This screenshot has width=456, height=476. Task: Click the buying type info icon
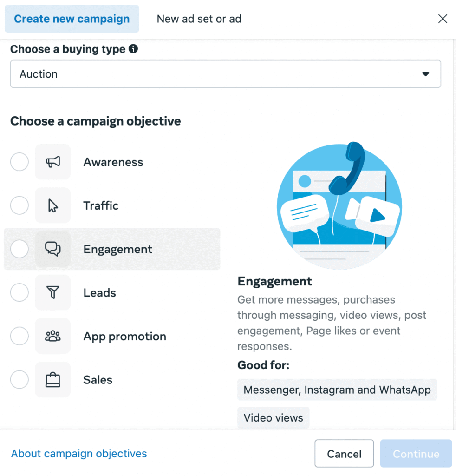[x=133, y=49]
